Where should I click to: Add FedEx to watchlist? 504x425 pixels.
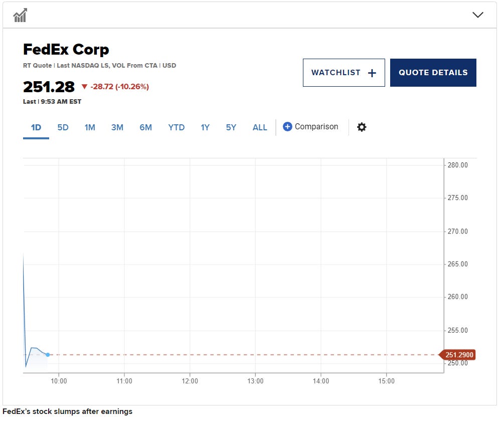pyautogui.click(x=344, y=73)
